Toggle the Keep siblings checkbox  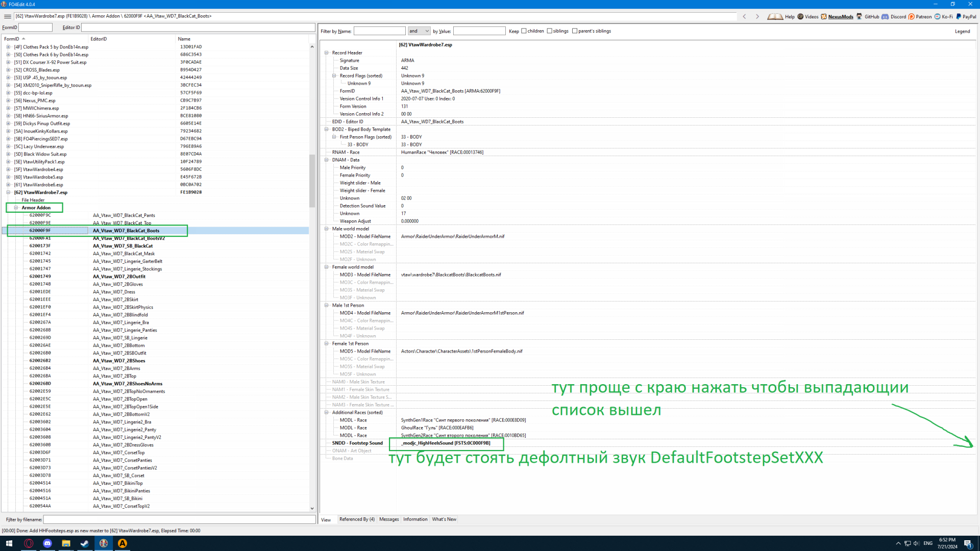[x=550, y=31]
